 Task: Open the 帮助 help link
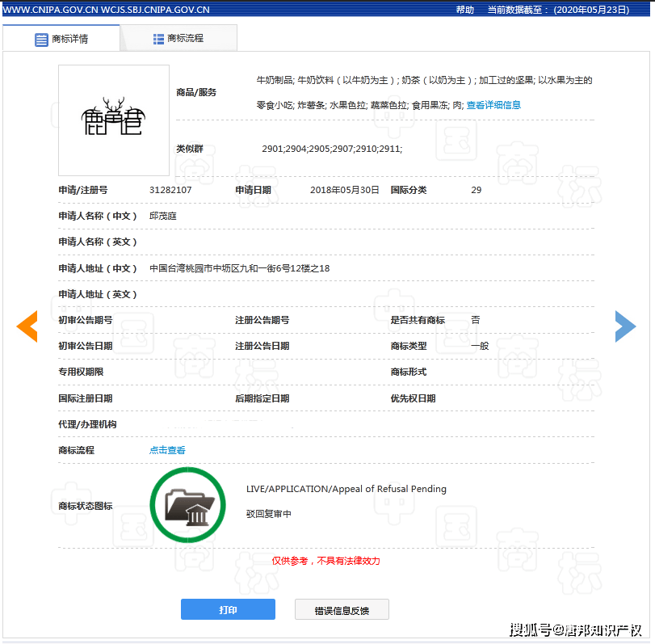[x=464, y=10]
